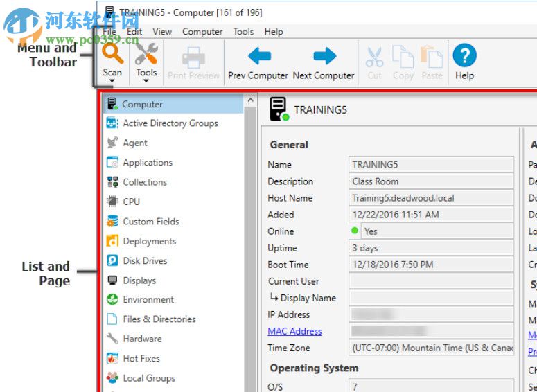The image size is (537, 392).
Task: Open the Computer menu
Action: pyautogui.click(x=202, y=31)
